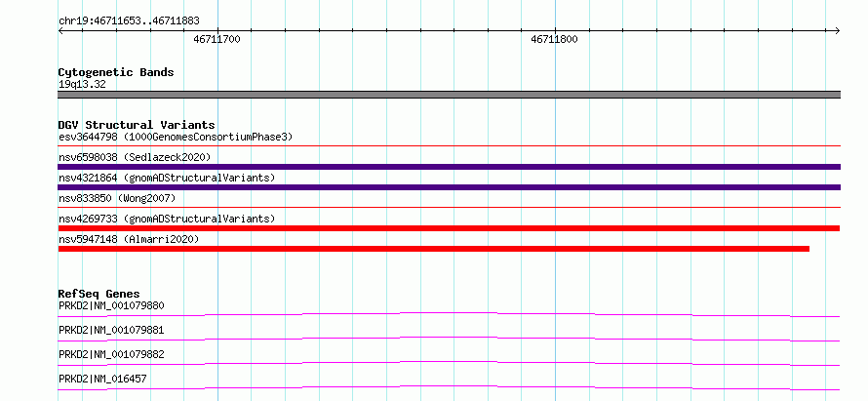Click the left arrowhead of the ruler

[60, 30]
